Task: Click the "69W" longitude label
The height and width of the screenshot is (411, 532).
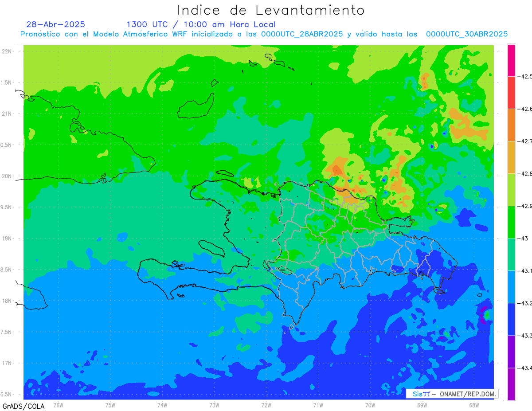Action: [422, 405]
